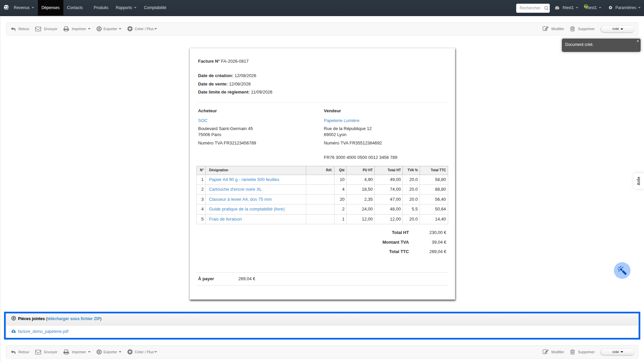644x362 pixels.
Task: Open facture_demo_papeterie.pdf attachment
Action: click(x=43, y=331)
